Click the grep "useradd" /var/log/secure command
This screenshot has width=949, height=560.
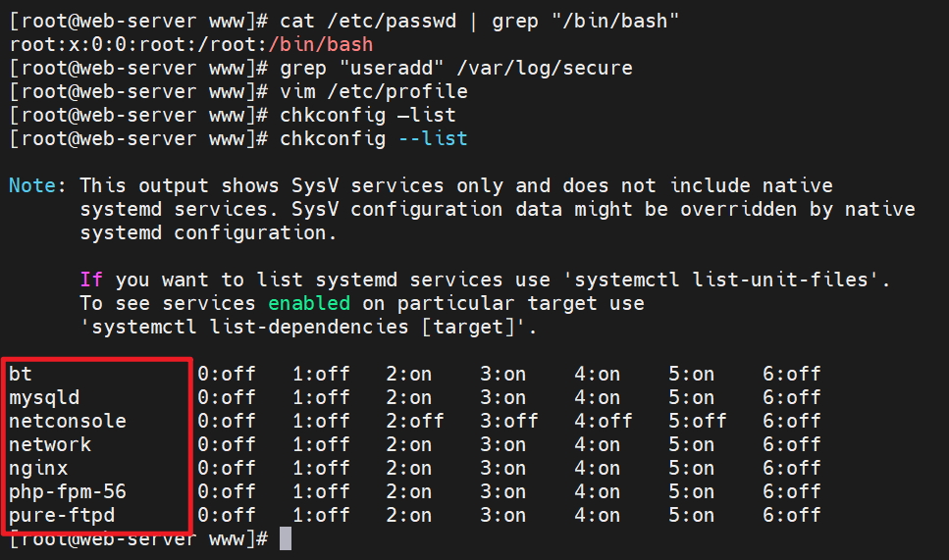click(456, 68)
